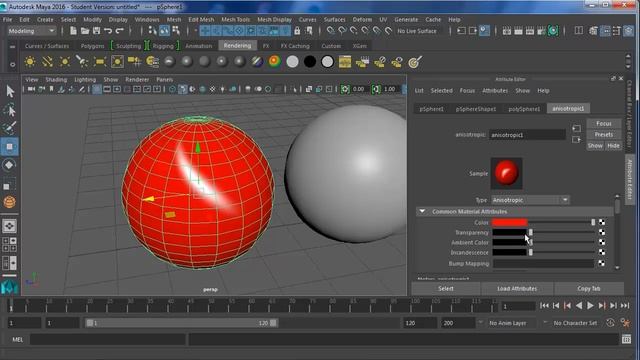Click the Open scene folder icon
Screen dimensions: 640x360
click(85, 31)
